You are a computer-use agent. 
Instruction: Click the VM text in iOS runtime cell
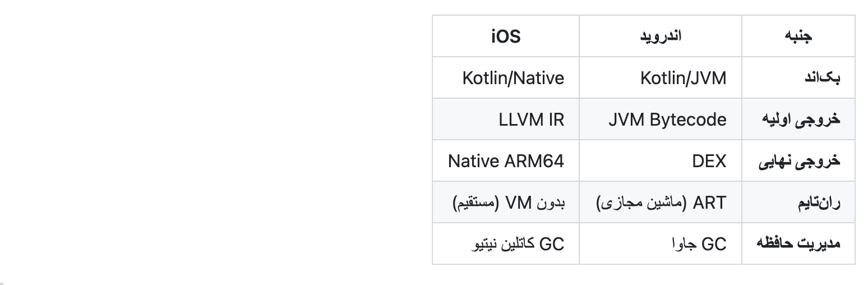518,203
